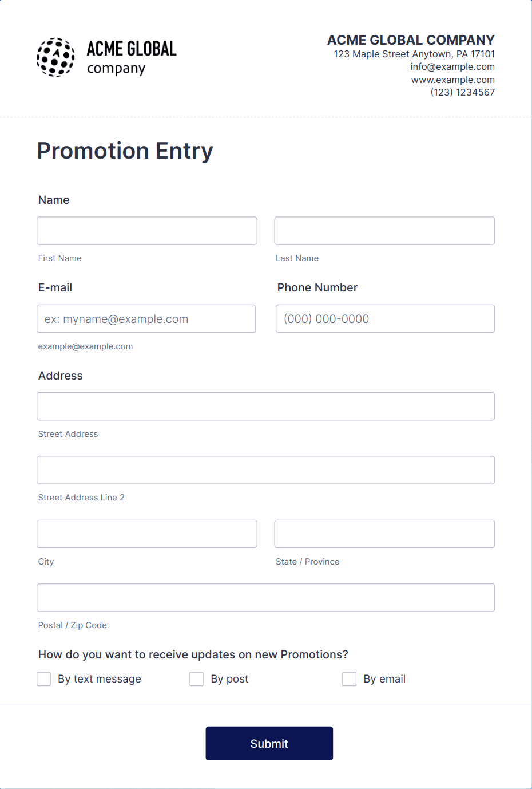This screenshot has height=789, width=532.
Task: Activate the Phone Number input
Action: click(x=386, y=318)
